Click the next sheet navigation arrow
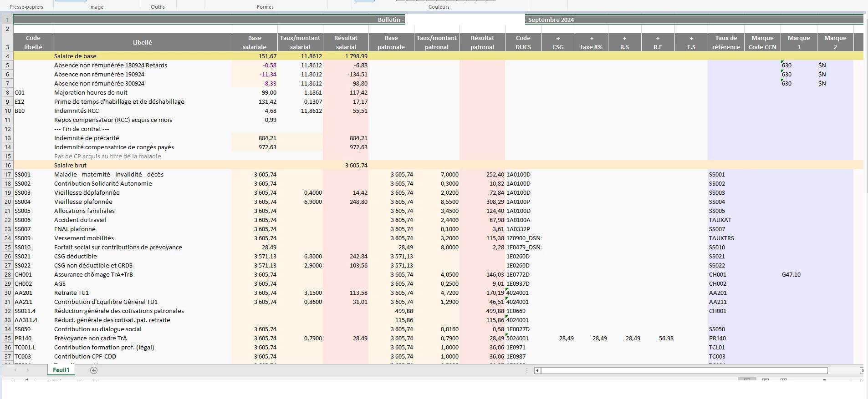The width and height of the screenshot is (868, 399). point(28,370)
